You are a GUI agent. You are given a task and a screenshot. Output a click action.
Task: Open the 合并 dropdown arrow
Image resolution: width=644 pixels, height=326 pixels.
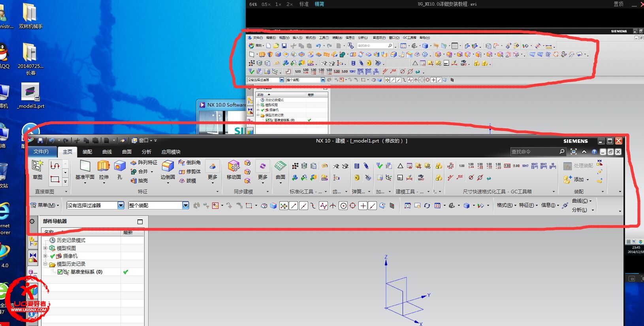(152, 172)
